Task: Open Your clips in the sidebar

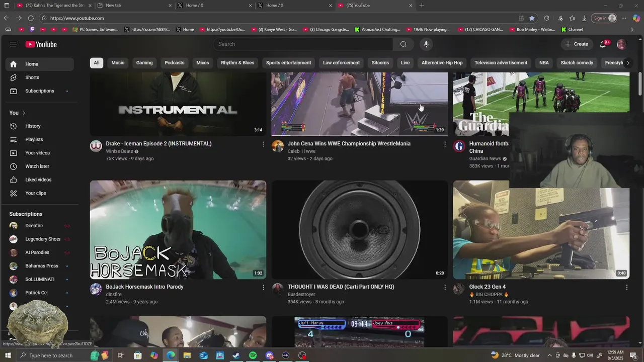Action: point(40,193)
